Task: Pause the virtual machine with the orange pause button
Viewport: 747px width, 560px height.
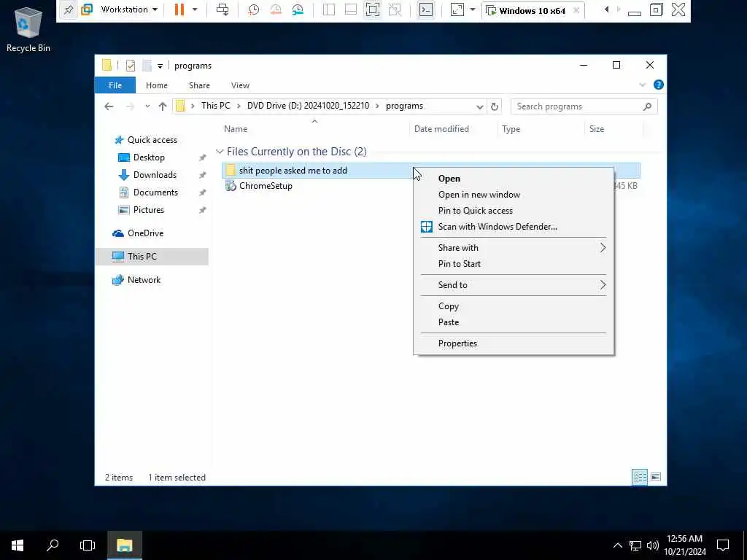Action: [x=179, y=9]
